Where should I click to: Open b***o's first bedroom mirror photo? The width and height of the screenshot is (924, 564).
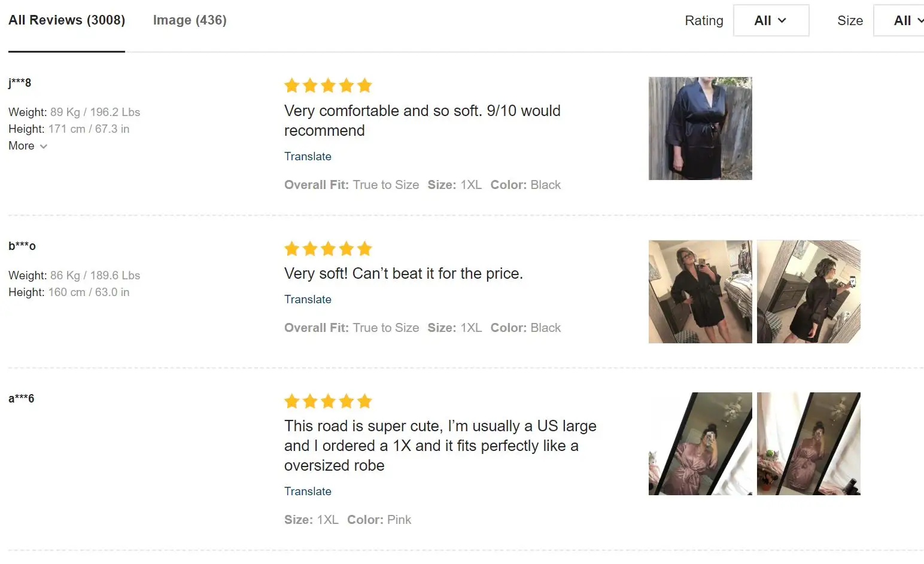click(x=700, y=292)
